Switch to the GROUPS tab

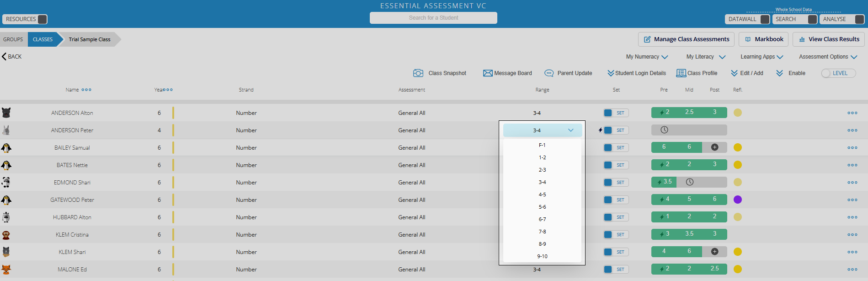tap(13, 39)
